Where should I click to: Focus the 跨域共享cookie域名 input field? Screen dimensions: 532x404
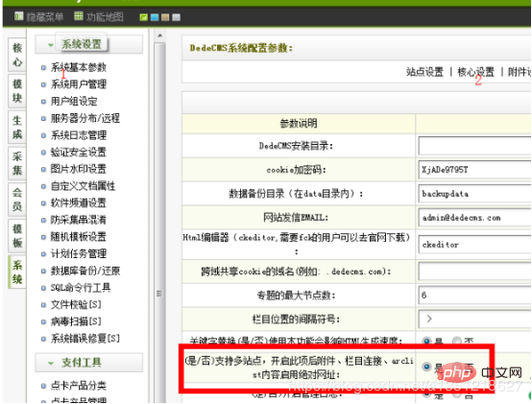474,272
